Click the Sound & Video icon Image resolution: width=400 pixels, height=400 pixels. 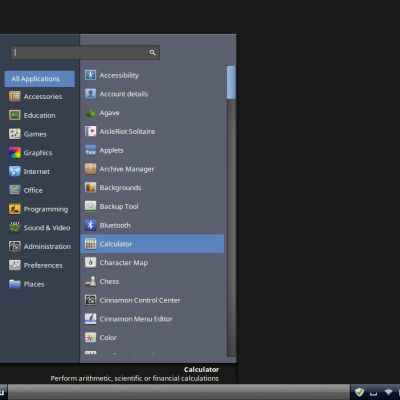[x=15, y=228]
